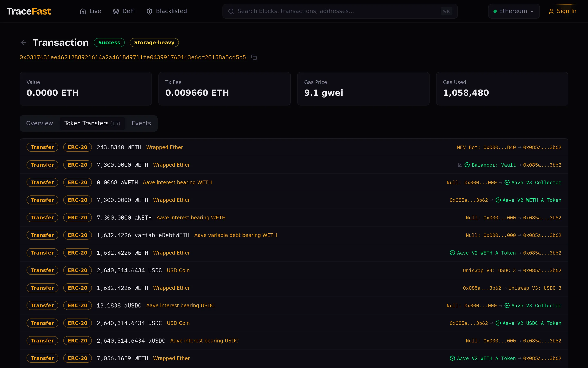Image resolution: width=588 pixels, height=368 pixels.
Task: Click the 0x085a...3b62 recipient in the MEV Bot row
Action: tap(542, 147)
